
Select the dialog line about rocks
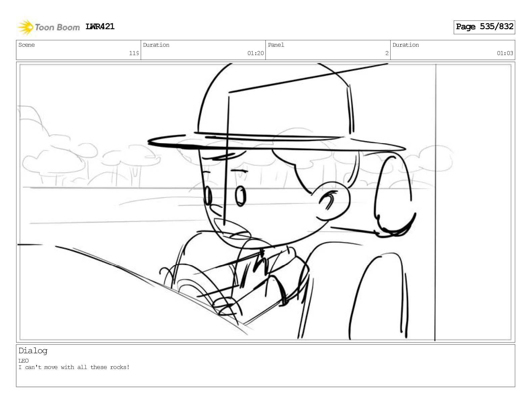(74, 367)
